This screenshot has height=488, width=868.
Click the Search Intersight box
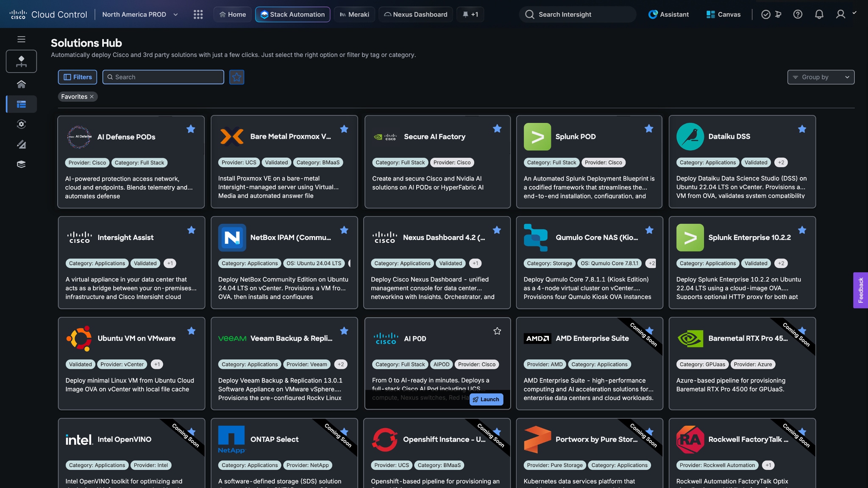point(578,14)
